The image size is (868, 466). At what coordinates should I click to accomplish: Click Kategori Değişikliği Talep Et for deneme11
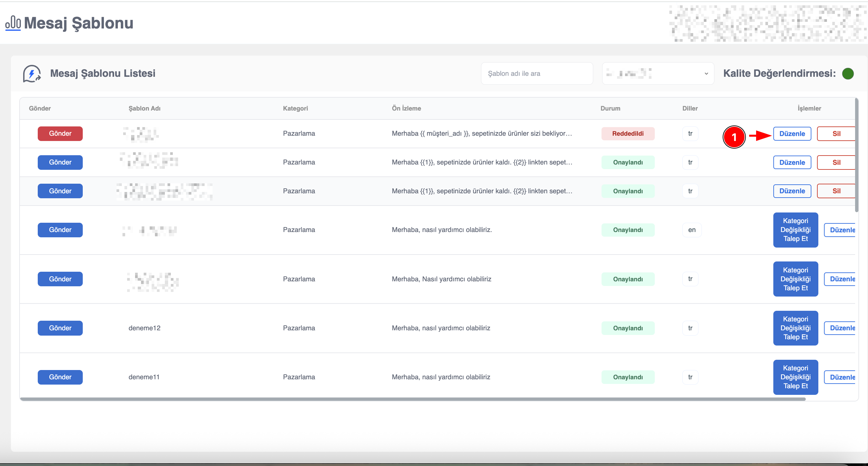point(795,377)
